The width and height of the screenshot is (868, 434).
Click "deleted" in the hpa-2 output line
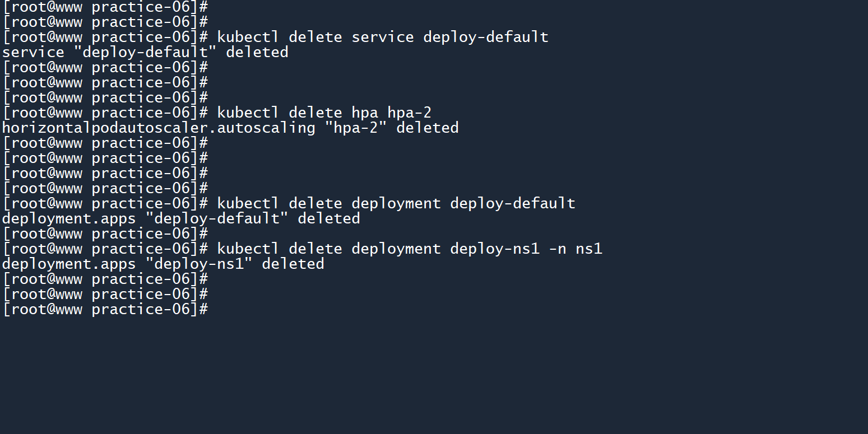[x=427, y=128]
